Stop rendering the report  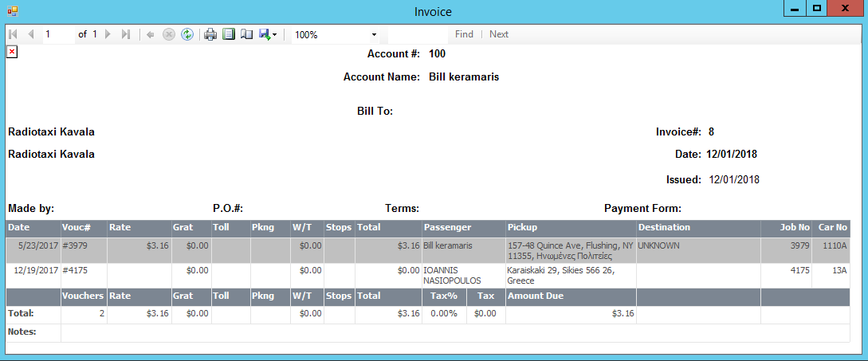click(x=169, y=34)
